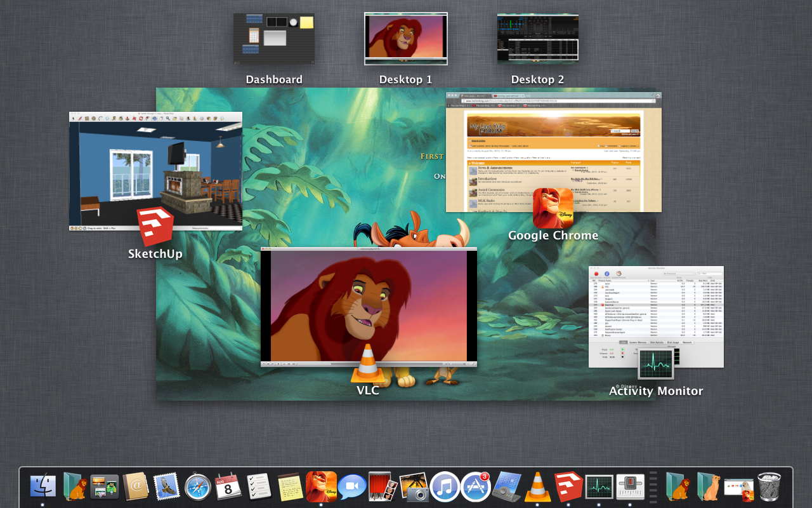
Task: Switch to the Desktop 2 space
Action: coord(537,39)
